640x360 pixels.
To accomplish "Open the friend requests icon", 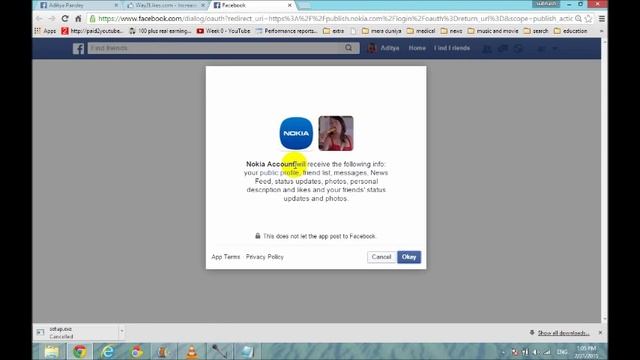I will pos(487,49).
